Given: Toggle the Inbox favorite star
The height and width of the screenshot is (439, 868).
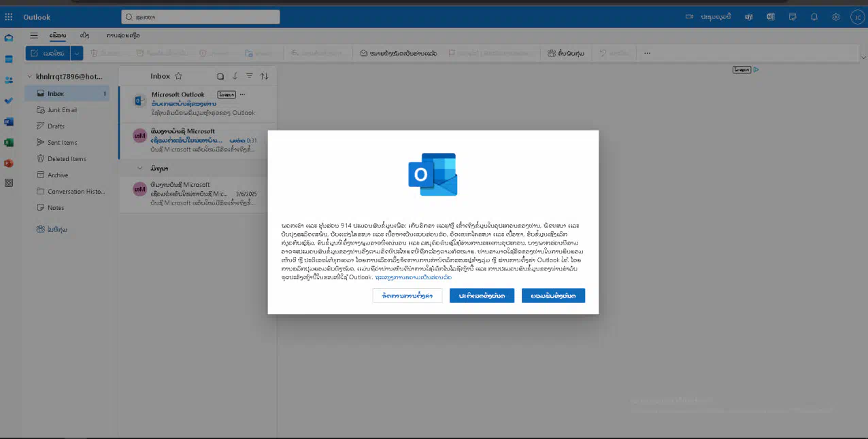Looking at the screenshot, I should (x=179, y=76).
